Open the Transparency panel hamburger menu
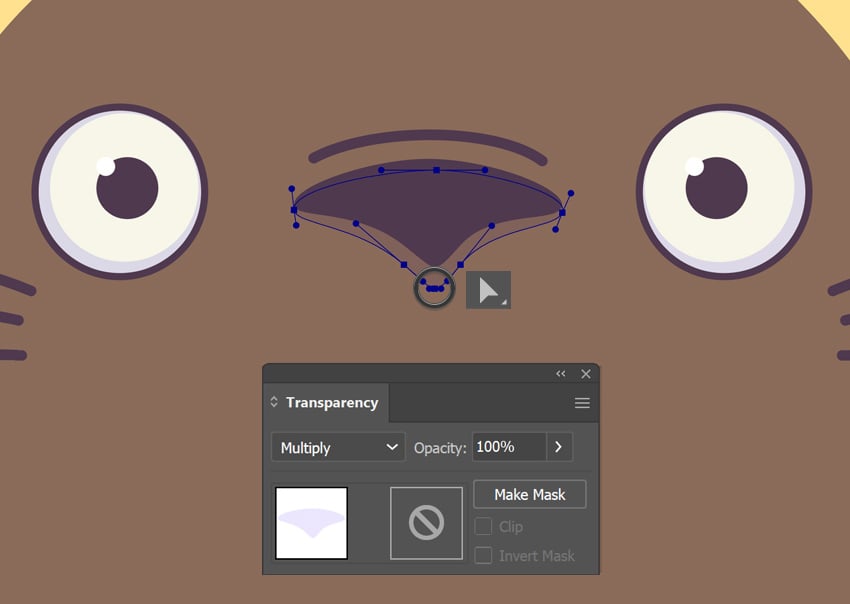 [x=582, y=403]
